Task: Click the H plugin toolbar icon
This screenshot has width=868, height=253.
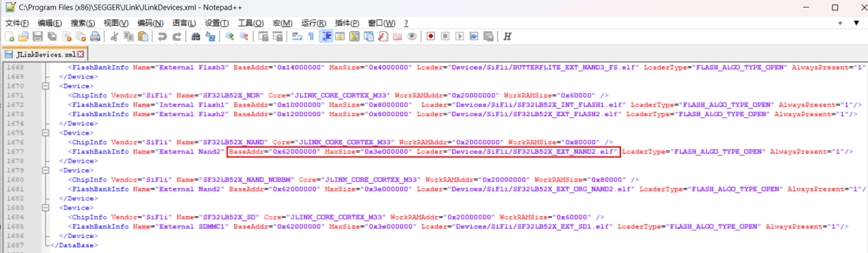Action: coord(508,36)
